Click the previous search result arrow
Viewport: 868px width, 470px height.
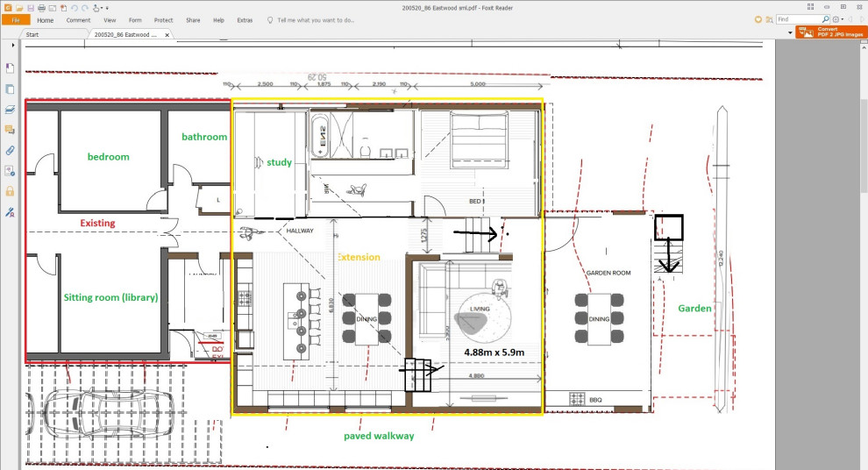[850, 19]
